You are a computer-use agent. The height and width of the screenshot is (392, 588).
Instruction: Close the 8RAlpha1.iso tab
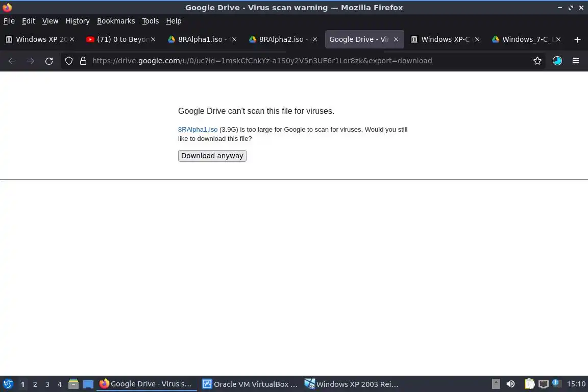(x=234, y=39)
